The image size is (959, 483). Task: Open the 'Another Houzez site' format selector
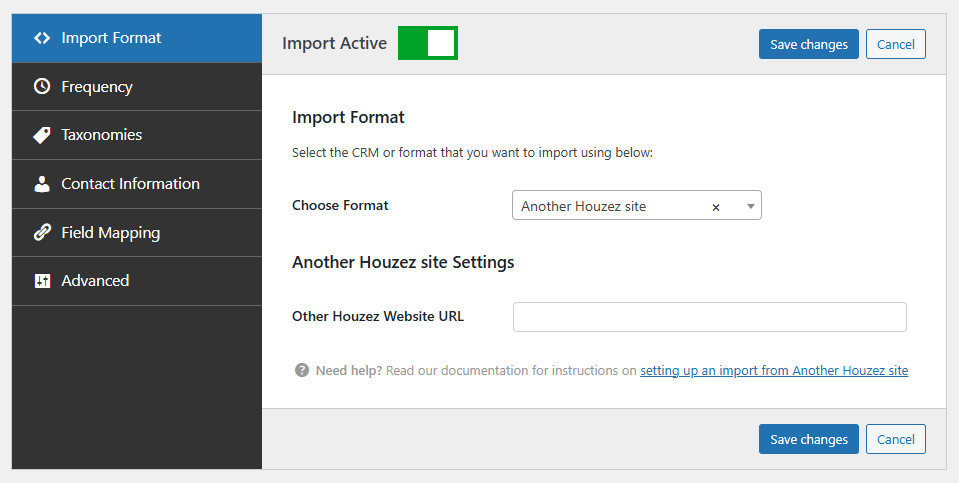click(x=610, y=206)
